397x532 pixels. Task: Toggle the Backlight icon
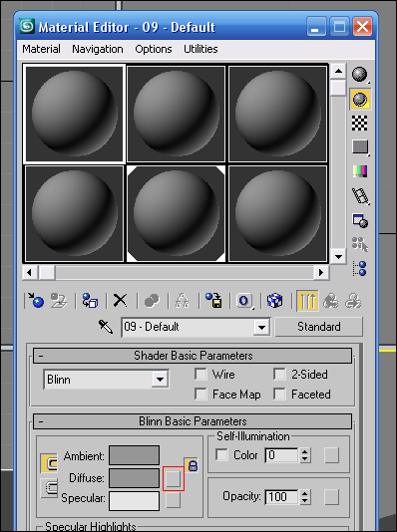360,99
